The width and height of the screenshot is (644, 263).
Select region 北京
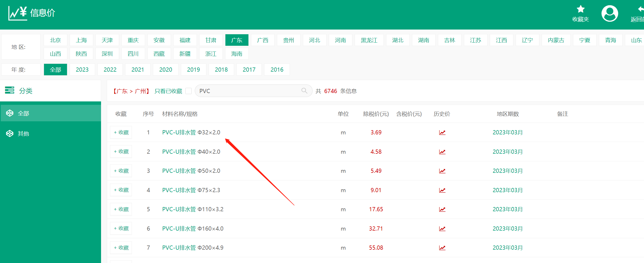click(55, 40)
